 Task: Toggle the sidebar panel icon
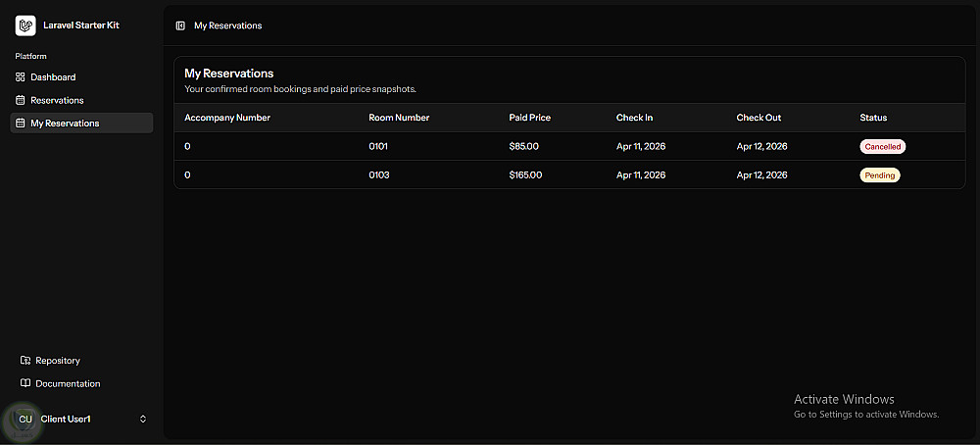click(x=180, y=25)
